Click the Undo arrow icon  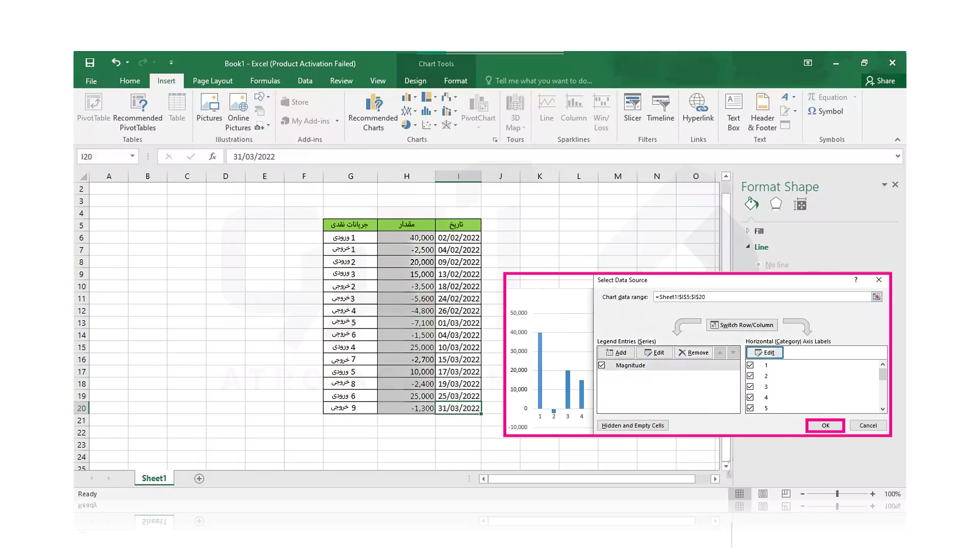(116, 62)
